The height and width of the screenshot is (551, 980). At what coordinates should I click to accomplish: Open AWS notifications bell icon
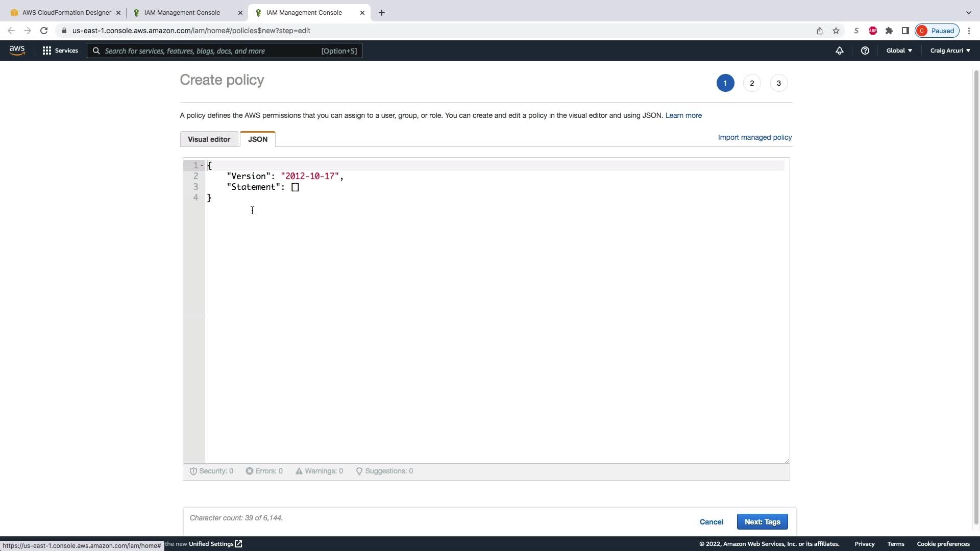(x=839, y=51)
